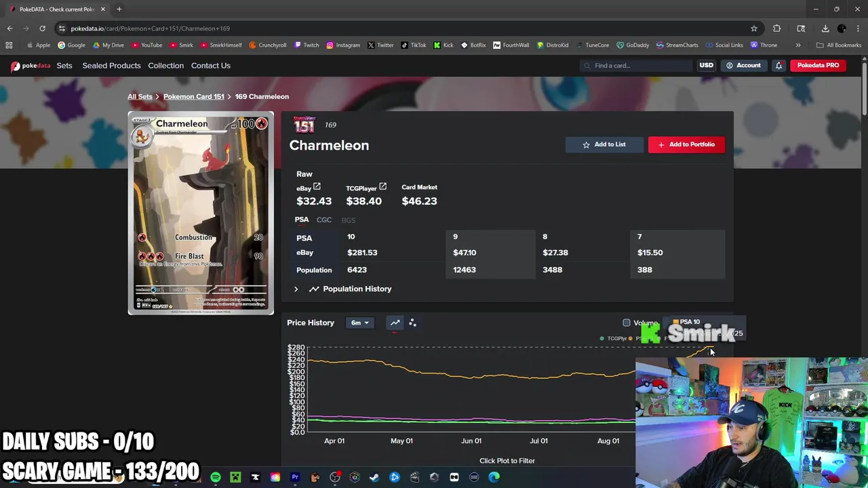Toggle the TCGPlyr legend series
868x488 pixels.
613,338
